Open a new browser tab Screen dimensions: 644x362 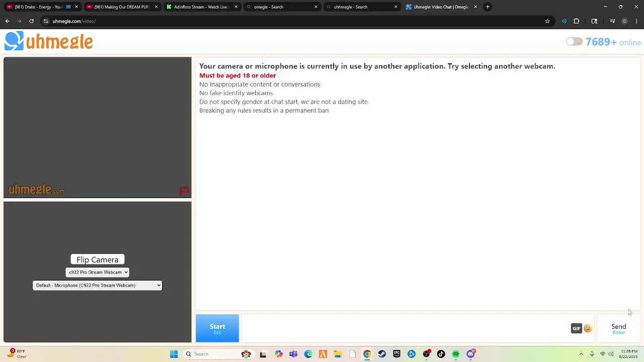click(488, 7)
